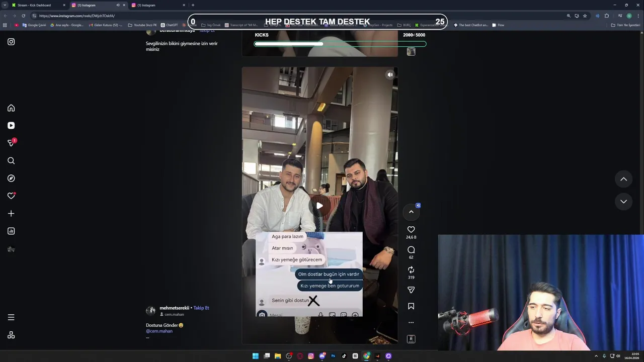Open Notifications heart in sidebar
This screenshot has height=362, width=644.
click(11, 196)
